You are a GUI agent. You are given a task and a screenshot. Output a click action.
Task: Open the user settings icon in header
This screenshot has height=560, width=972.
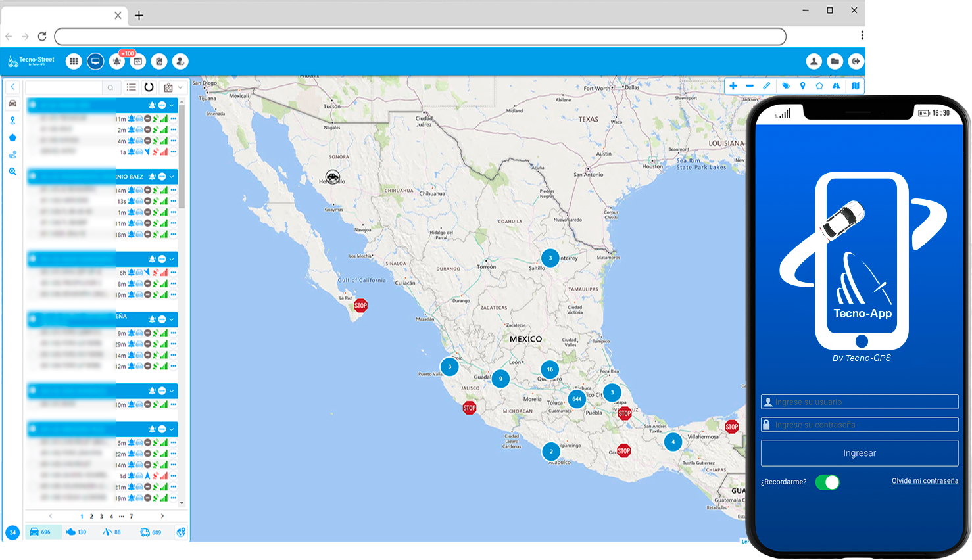180,61
